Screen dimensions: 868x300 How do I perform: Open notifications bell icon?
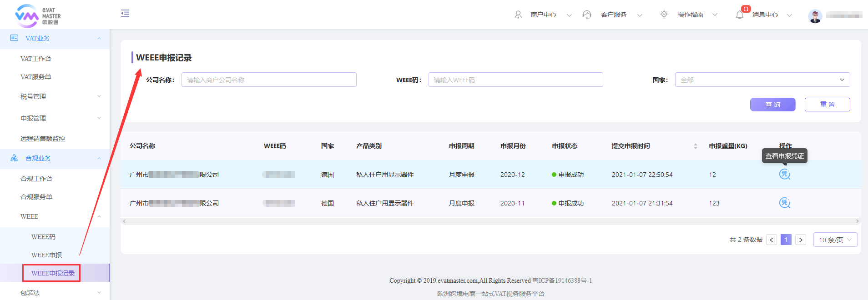(x=740, y=15)
